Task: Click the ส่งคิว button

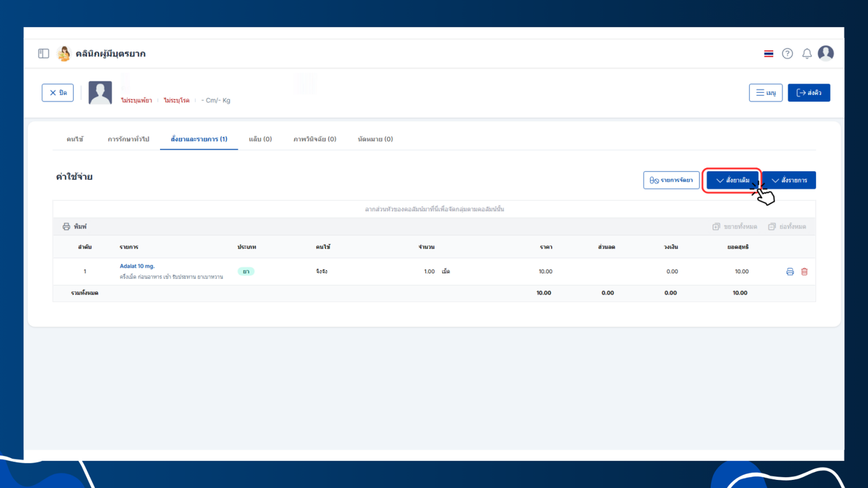Action: pos(809,93)
